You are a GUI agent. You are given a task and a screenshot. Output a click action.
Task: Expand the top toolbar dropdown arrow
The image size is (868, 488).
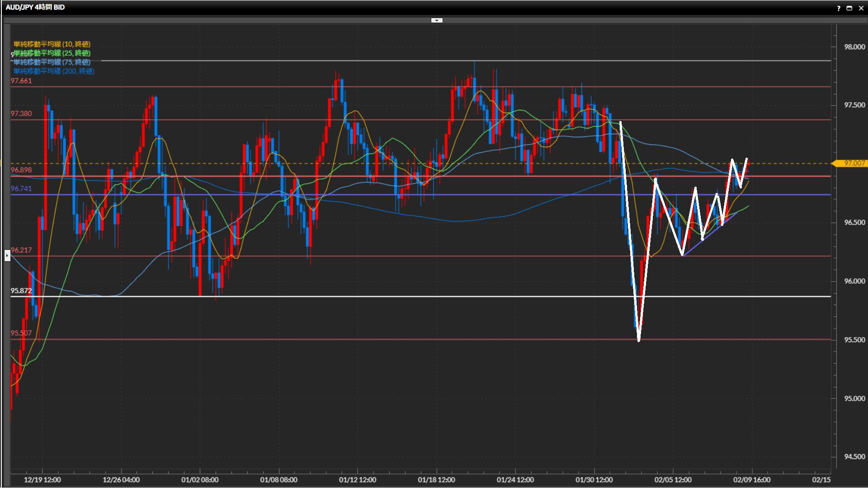[x=437, y=20]
